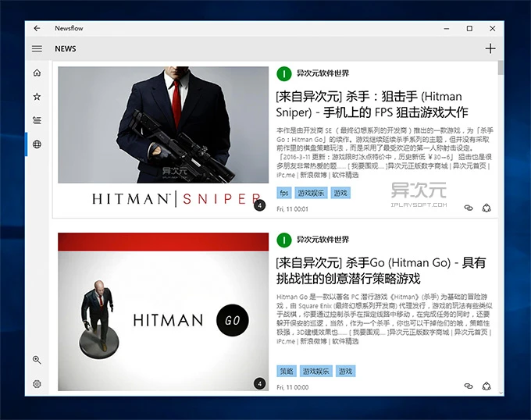The image size is (531, 420).
Task: Open the hamburger navigation menu
Action: 37,48
